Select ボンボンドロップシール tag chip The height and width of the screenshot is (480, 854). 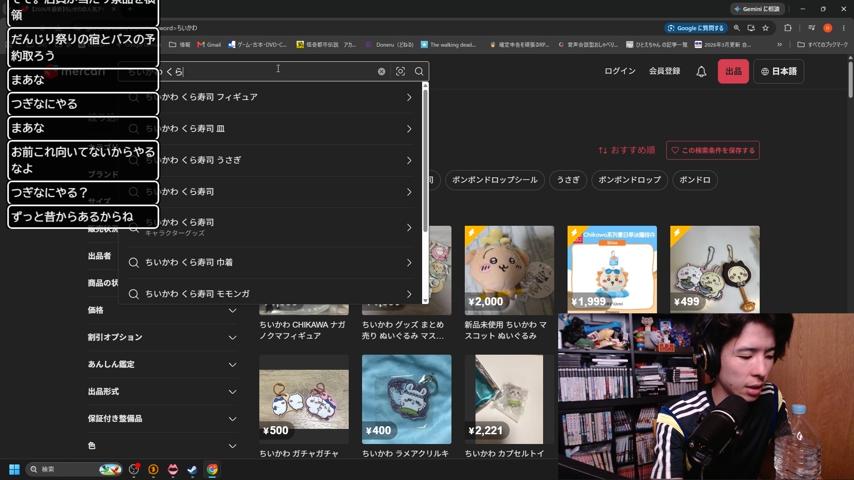(x=495, y=180)
